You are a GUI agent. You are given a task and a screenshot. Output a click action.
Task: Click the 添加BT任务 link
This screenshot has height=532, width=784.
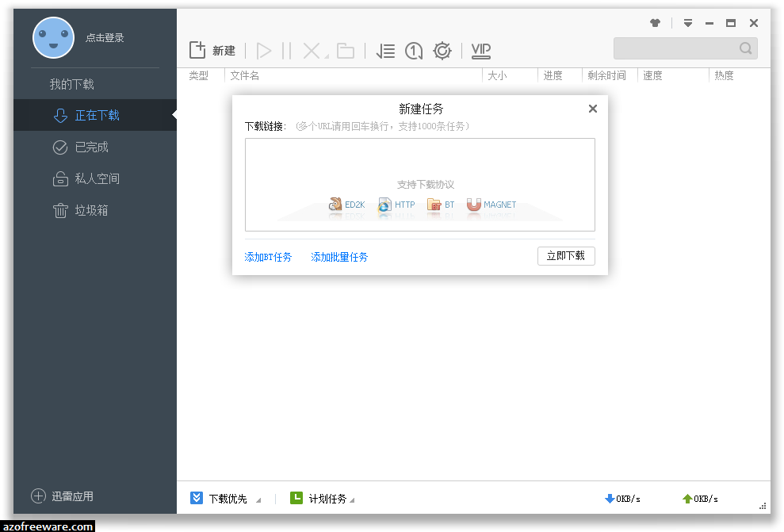pyautogui.click(x=268, y=256)
